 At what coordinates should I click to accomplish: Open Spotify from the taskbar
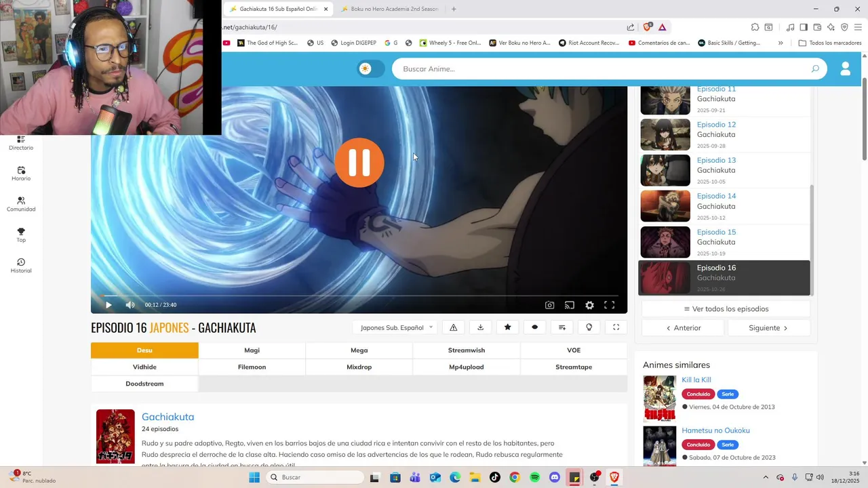click(x=534, y=477)
